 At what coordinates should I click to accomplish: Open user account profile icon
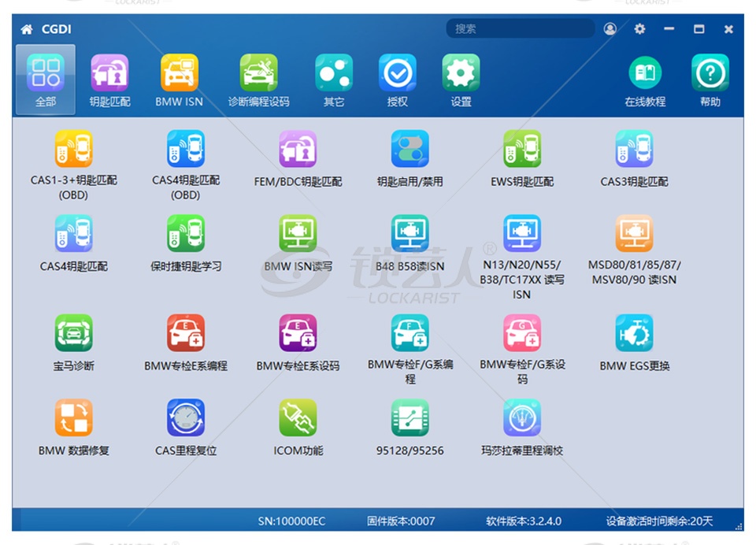(x=610, y=29)
